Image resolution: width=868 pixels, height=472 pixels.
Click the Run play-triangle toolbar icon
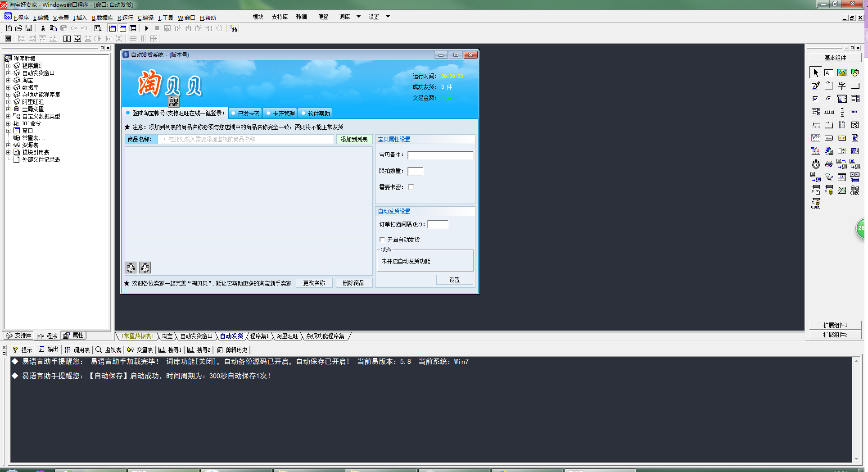146,28
